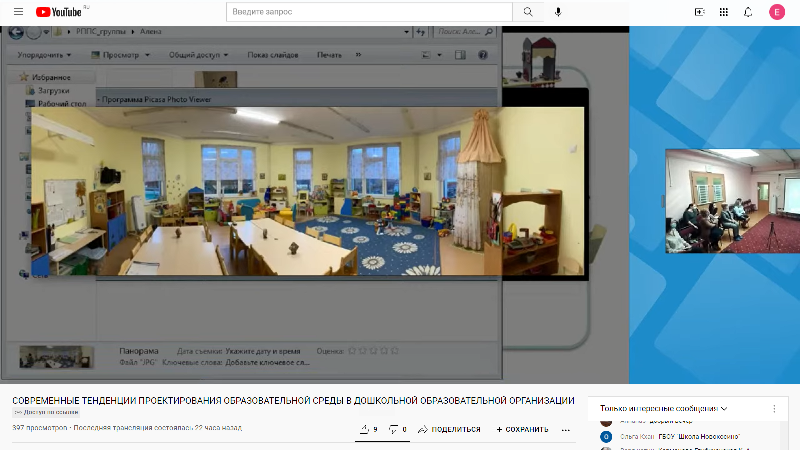Click the panorama classroom photo
Screen dimensions: 800x450
click(x=308, y=191)
